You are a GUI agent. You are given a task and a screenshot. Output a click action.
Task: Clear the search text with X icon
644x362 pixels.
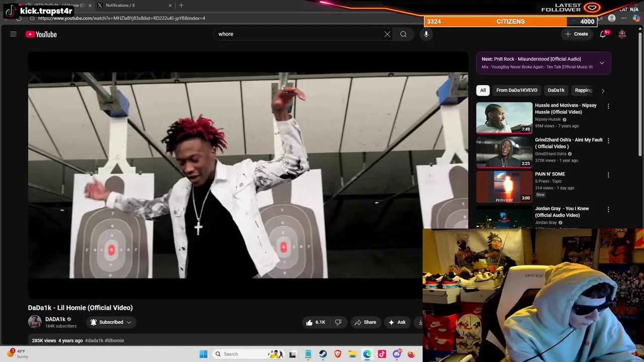click(x=387, y=34)
